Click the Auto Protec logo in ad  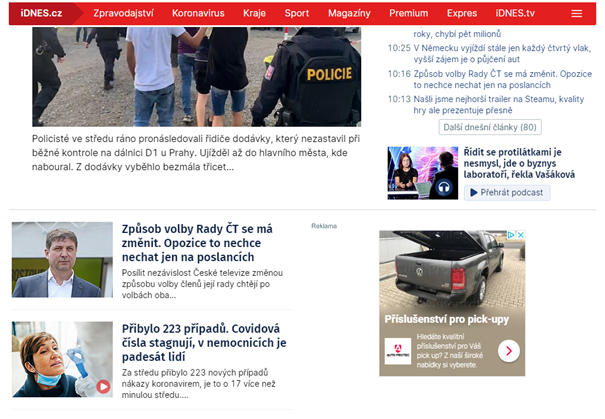tap(397, 351)
